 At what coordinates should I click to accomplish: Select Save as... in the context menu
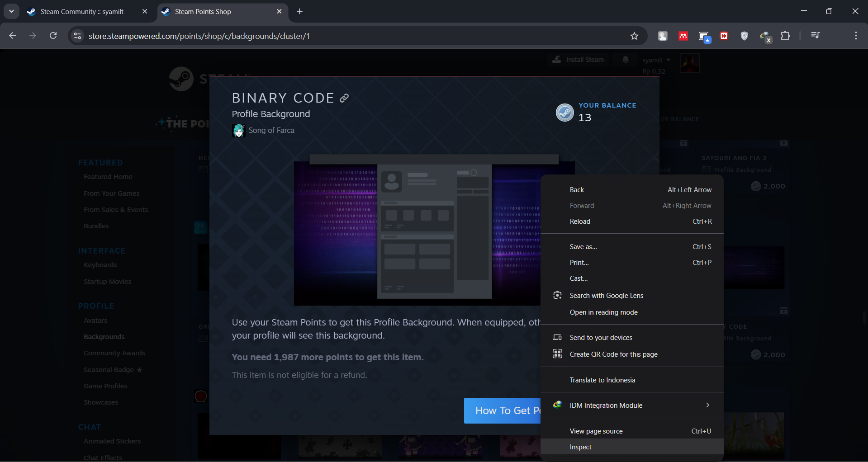(632, 247)
